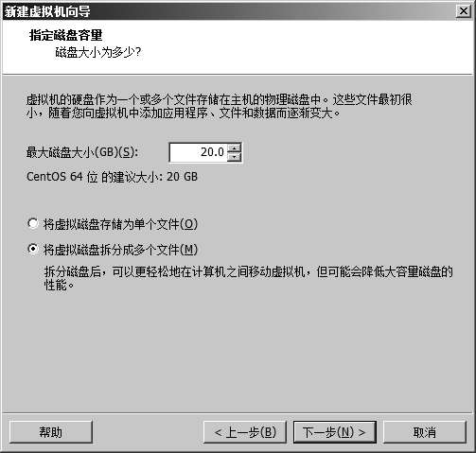Select the single-file virtual disk radio button
The image size is (476, 453).
click(x=32, y=223)
